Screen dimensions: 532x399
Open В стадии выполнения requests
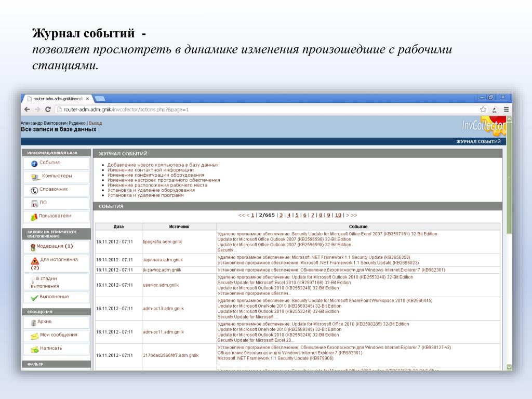pyautogui.click(x=45, y=282)
